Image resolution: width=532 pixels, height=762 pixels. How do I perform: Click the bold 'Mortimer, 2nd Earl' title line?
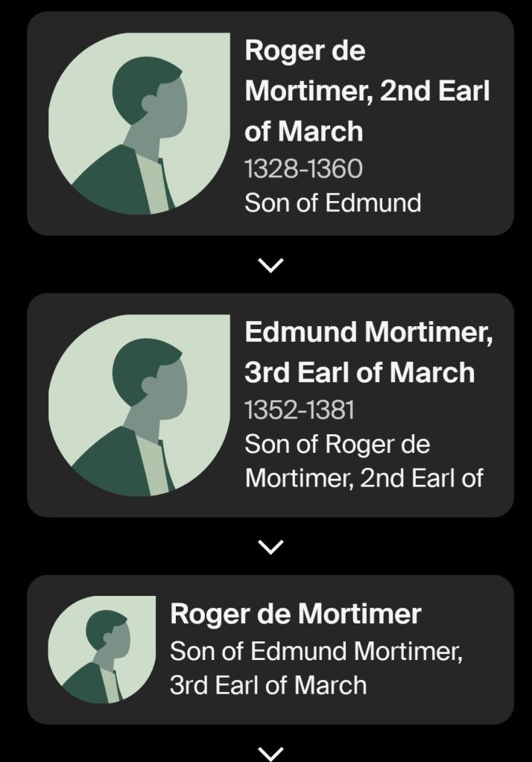tap(367, 91)
